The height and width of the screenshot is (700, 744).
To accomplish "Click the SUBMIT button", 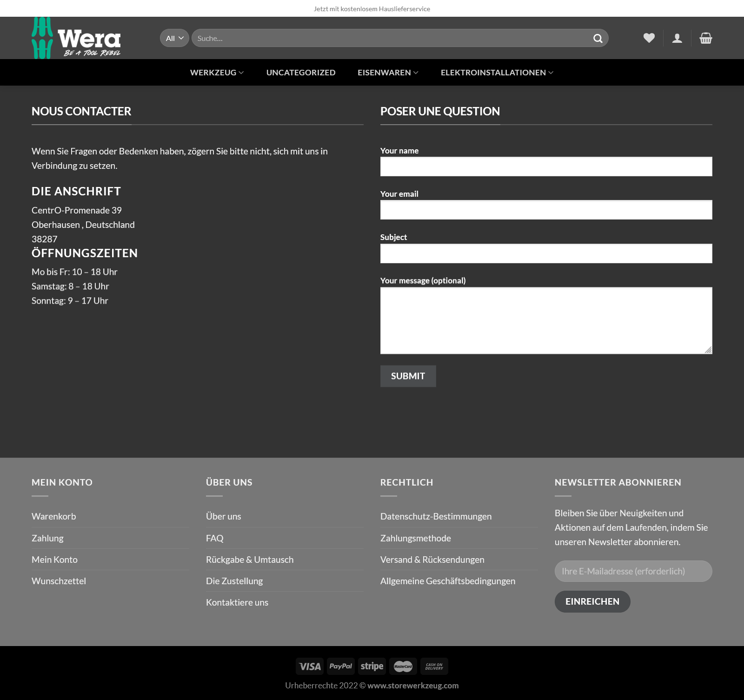I will (408, 376).
